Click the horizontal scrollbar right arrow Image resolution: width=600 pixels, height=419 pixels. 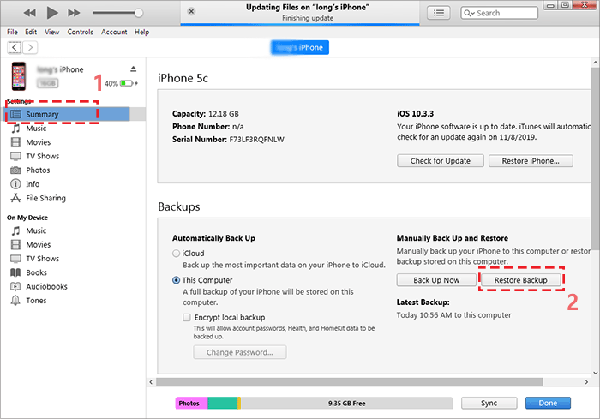pos(586,382)
